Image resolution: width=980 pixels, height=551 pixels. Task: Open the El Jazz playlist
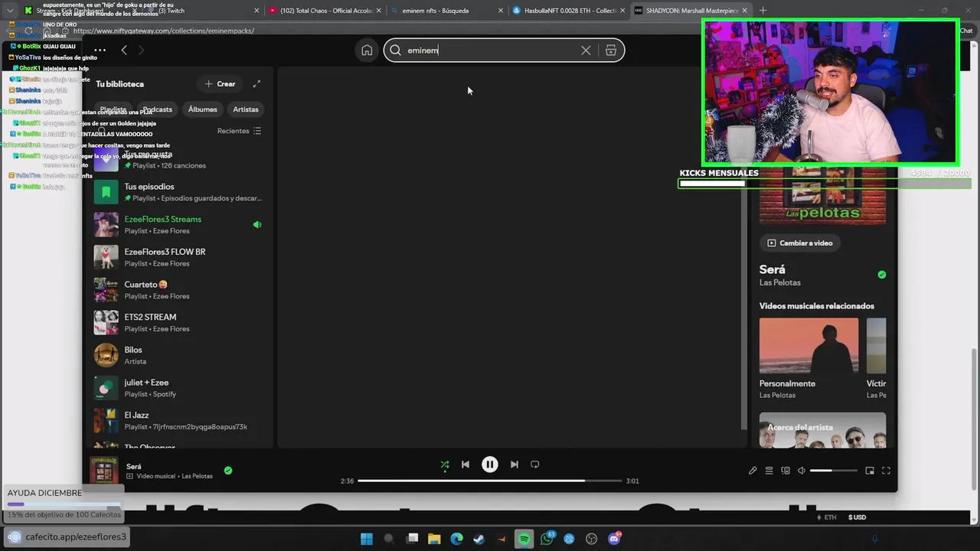[x=178, y=421]
